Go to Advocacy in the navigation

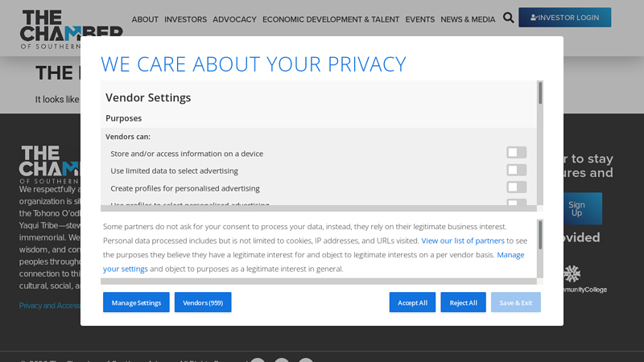pos(234,19)
